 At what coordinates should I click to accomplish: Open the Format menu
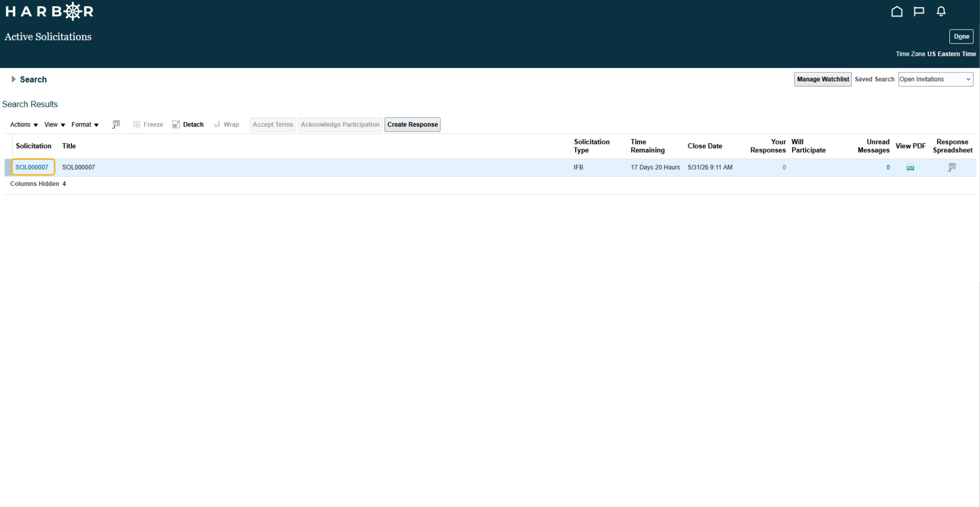pos(85,125)
